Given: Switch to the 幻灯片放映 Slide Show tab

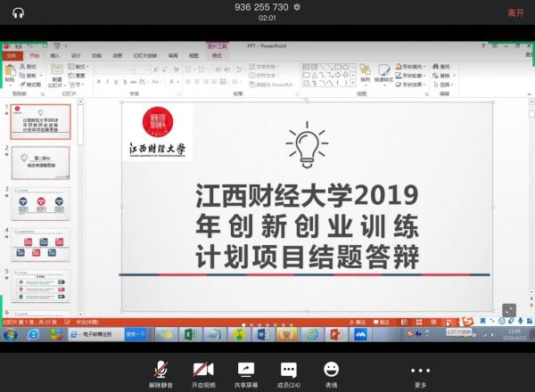Looking at the screenshot, I should pyautogui.click(x=145, y=55).
